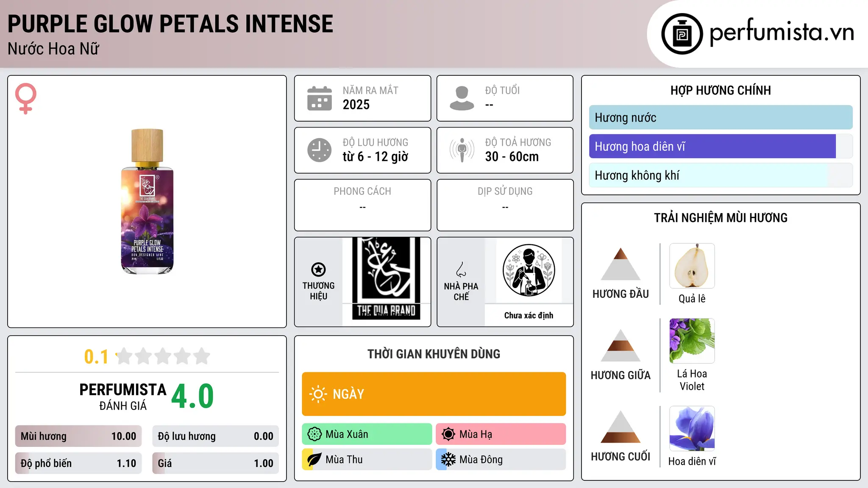Click the grey rating stars row

coord(163,356)
